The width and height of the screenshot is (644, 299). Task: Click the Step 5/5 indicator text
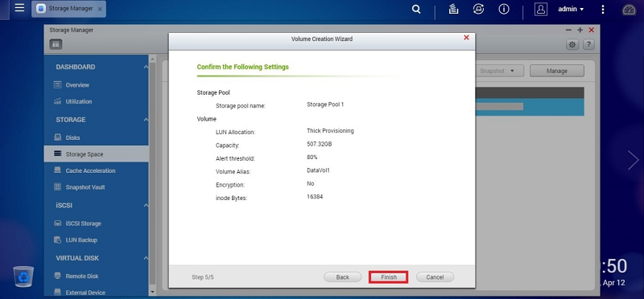point(203,277)
